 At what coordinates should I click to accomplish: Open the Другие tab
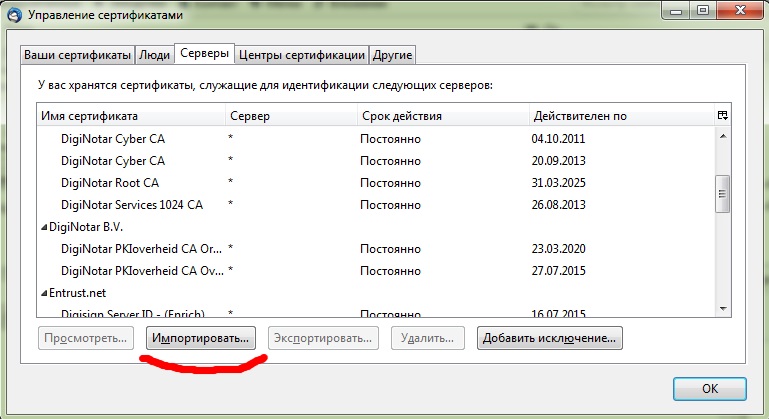(392, 55)
